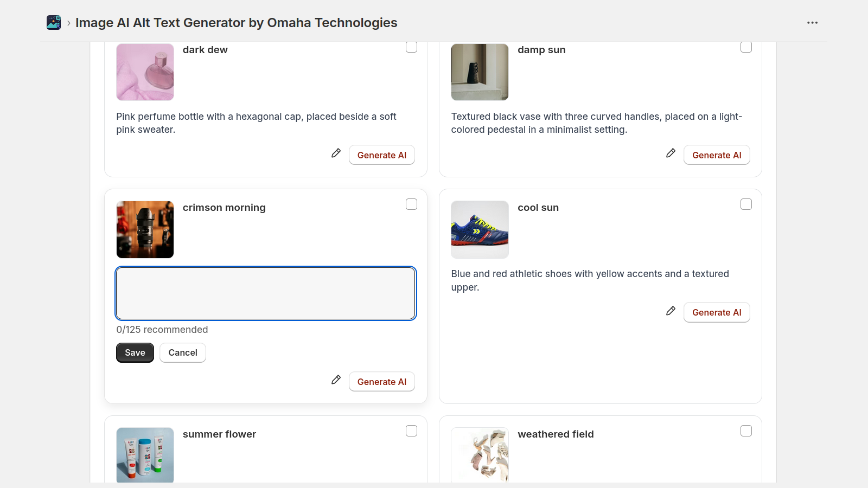
Task: Open the dark dew perfume thumbnail
Action: [x=145, y=72]
